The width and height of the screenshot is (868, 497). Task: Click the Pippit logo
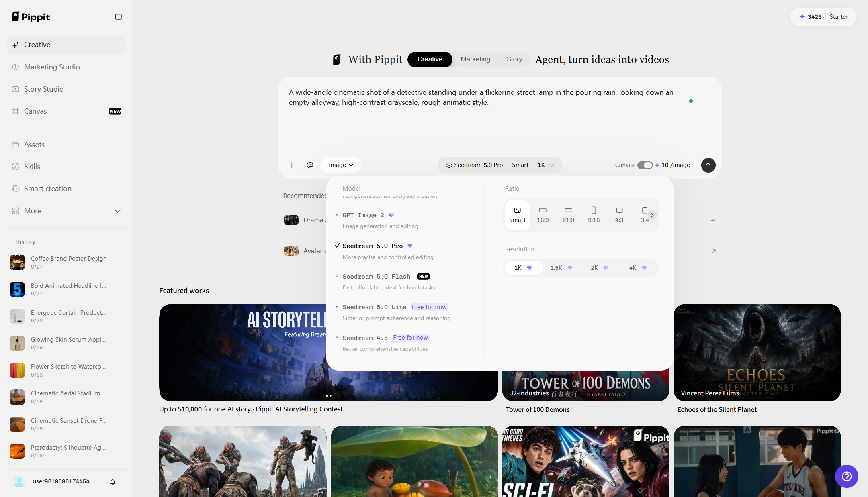click(31, 16)
